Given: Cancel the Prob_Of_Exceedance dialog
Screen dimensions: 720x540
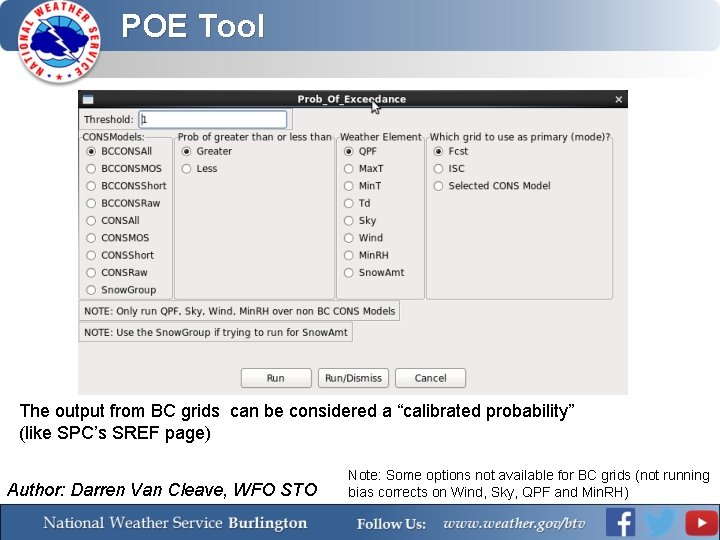Looking at the screenshot, I should tap(430, 378).
